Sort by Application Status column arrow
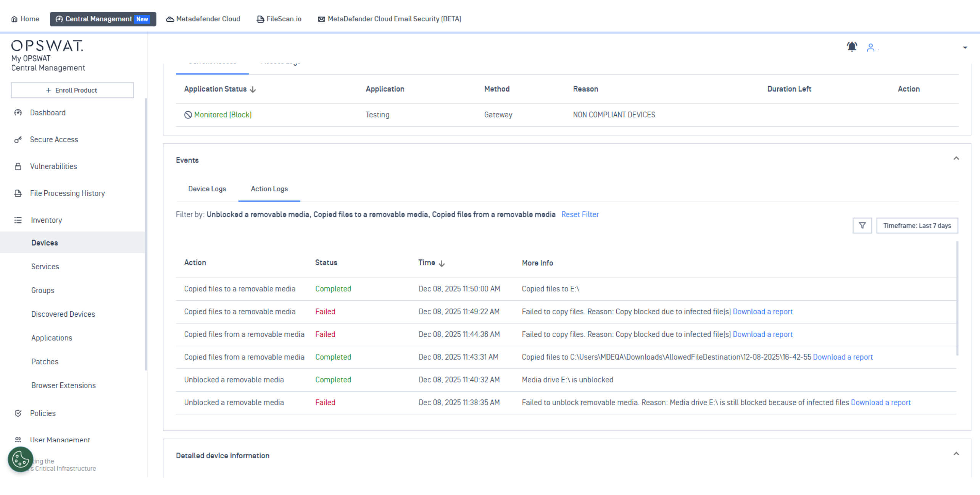 tap(253, 89)
